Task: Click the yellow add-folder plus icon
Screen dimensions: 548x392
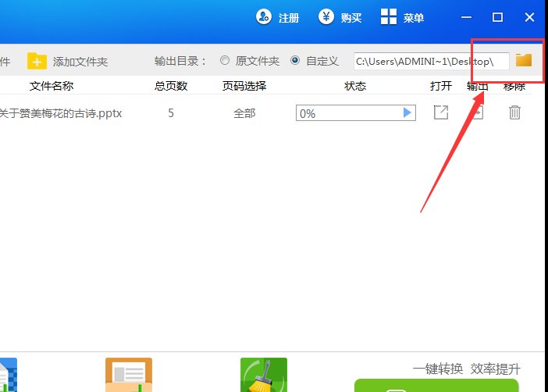Action: point(37,61)
